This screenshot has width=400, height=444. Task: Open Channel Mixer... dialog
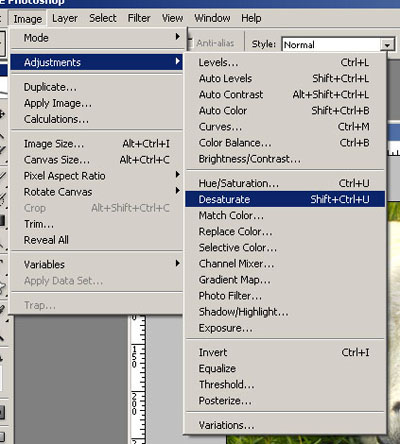tap(285, 264)
